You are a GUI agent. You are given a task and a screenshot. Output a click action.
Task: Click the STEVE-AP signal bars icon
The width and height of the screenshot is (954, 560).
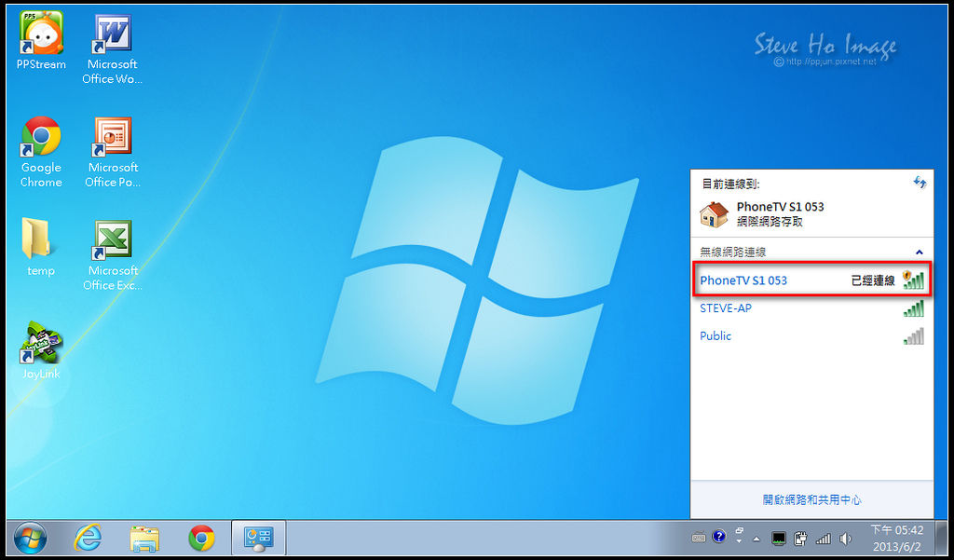(914, 308)
